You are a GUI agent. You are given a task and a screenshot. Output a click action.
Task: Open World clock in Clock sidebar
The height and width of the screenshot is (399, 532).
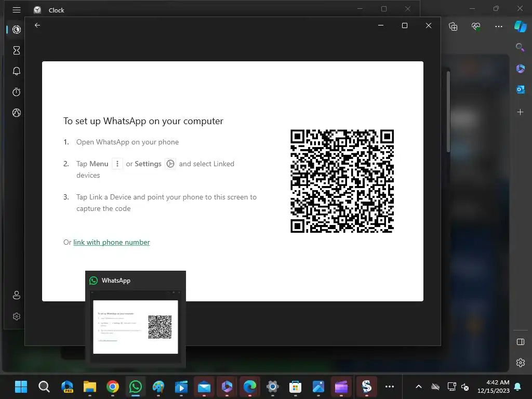click(x=16, y=113)
